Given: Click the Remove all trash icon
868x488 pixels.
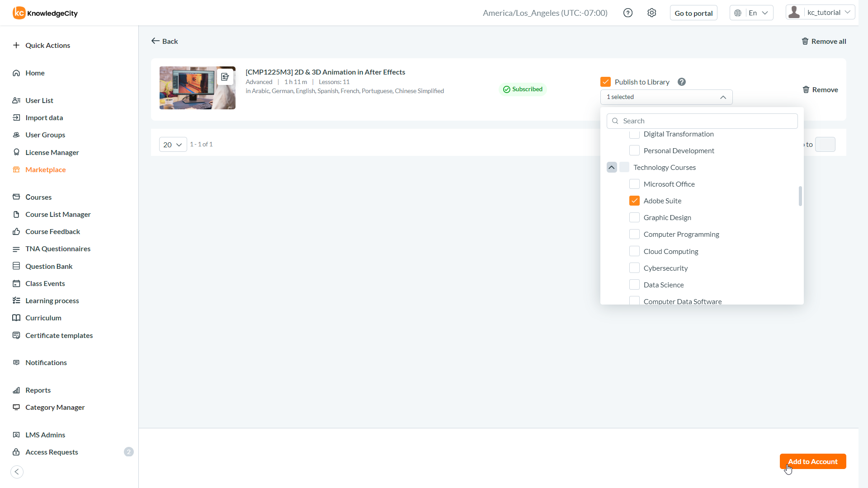Looking at the screenshot, I should 805,41.
